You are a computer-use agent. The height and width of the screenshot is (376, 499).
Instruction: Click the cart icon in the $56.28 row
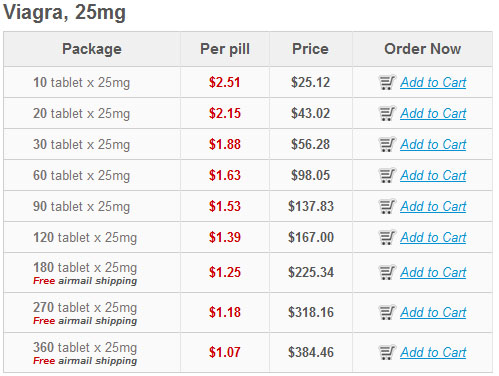click(387, 144)
